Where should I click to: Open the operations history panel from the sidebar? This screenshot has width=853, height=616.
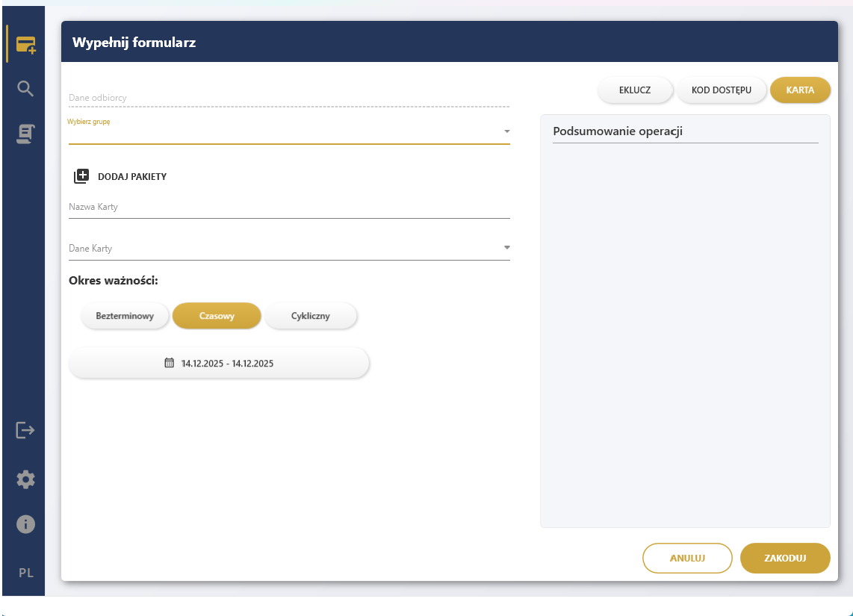point(25,133)
